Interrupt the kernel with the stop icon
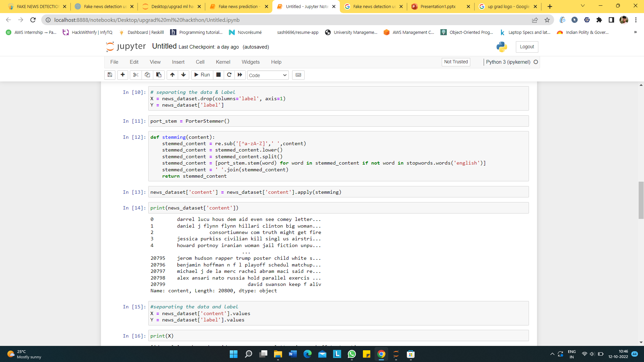Screen dimensions: 644x362 [x=218, y=75]
